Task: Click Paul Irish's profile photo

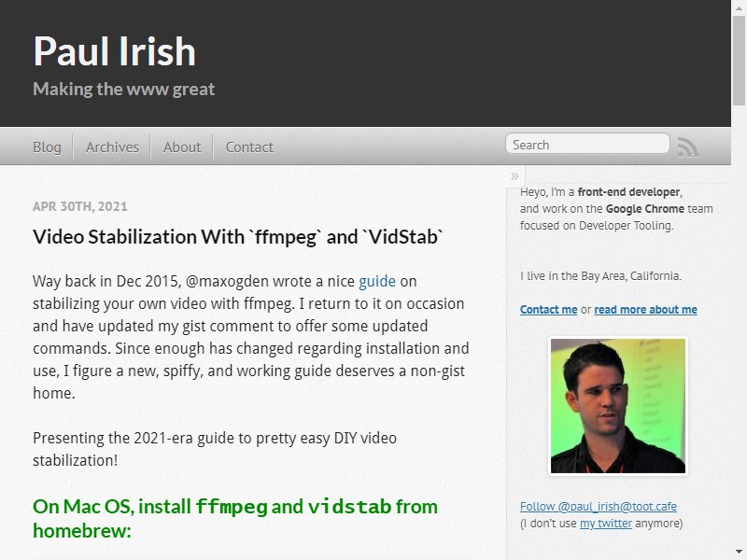Action: (618, 406)
